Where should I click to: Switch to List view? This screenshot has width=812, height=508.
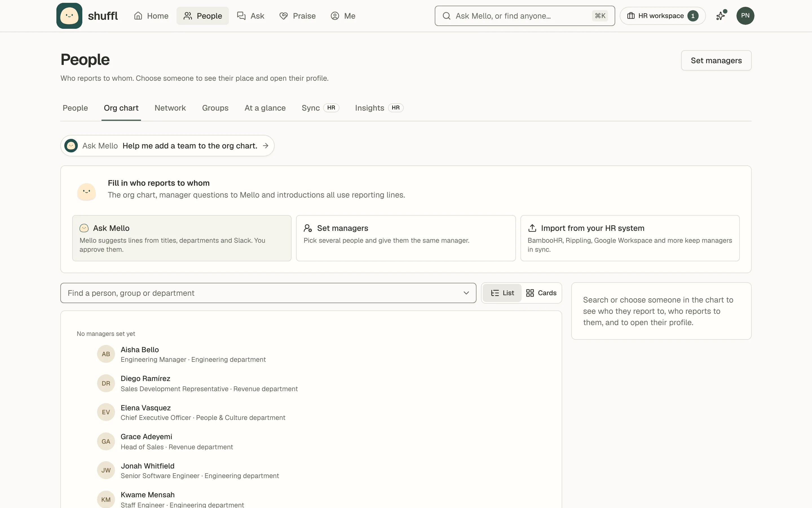tap(502, 293)
